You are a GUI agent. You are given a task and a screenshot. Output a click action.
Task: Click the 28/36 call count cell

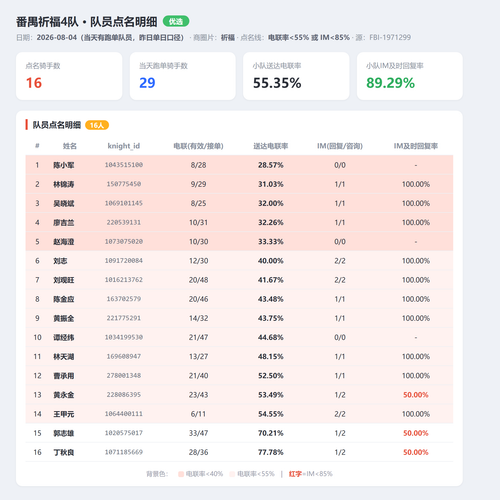coord(198,452)
